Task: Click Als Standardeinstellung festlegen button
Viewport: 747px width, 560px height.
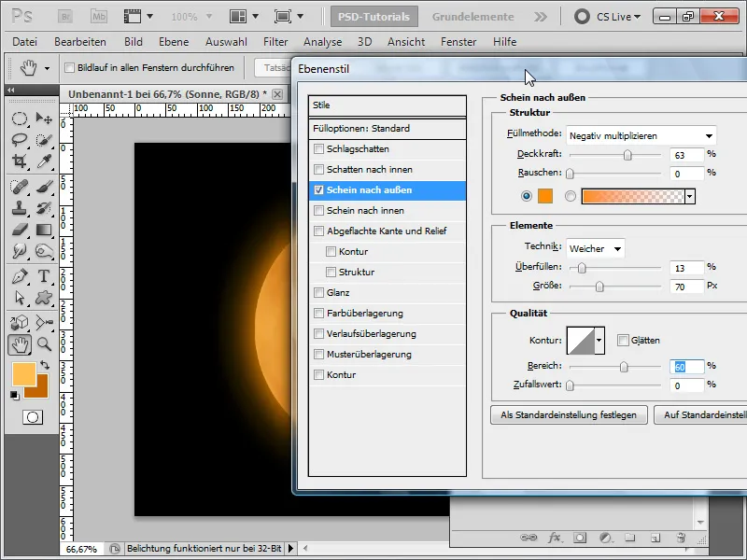Action: pyautogui.click(x=569, y=414)
